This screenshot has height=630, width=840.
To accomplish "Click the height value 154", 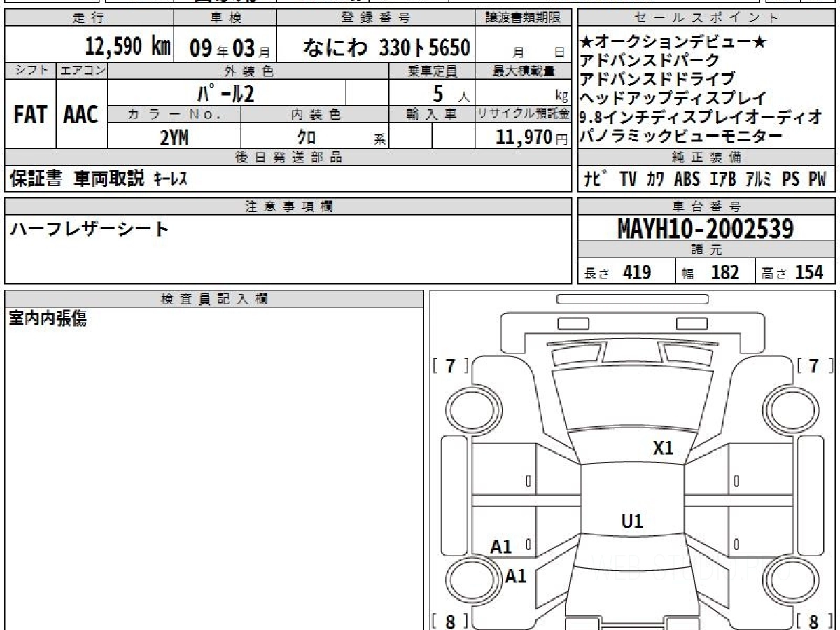I will (x=809, y=272).
